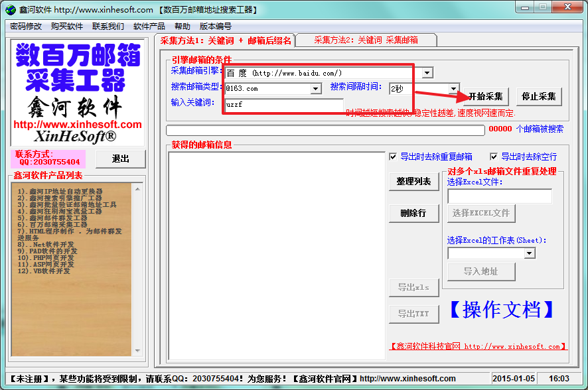This screenshot has height=390, width=588.
Task: Click the 删除行 button
Action: [414, 214]
